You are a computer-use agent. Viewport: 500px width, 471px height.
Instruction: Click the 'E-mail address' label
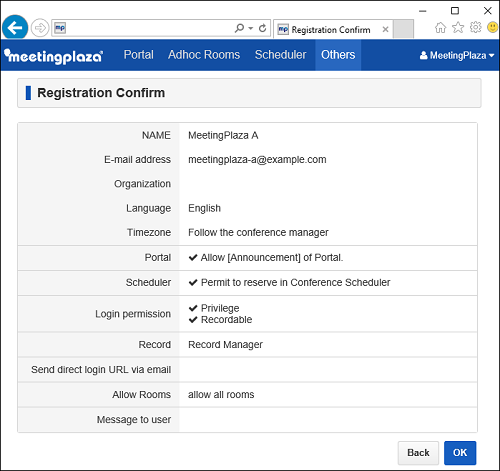point(137,160)
